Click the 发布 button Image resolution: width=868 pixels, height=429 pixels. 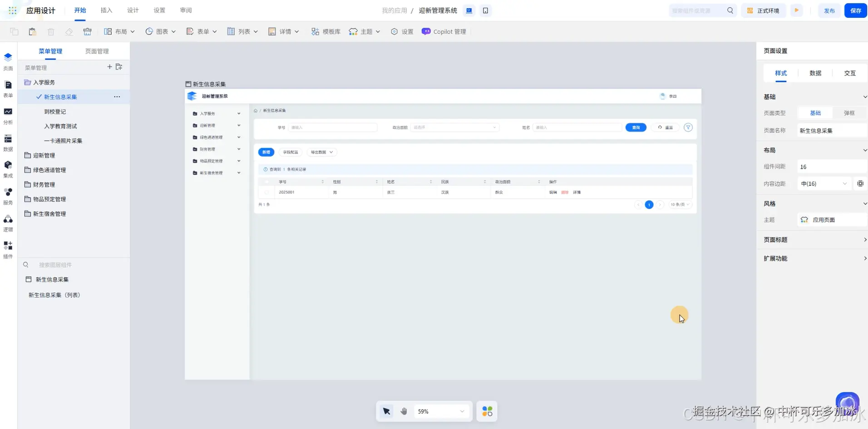pos(829,10)
